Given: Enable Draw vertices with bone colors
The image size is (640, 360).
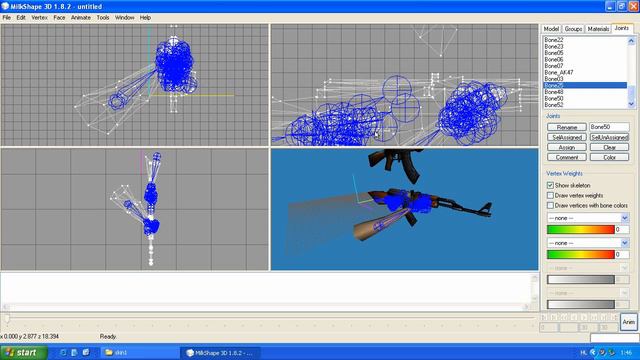Looking at the screenshot, I should pyautogui.click(x=550, y=205).
